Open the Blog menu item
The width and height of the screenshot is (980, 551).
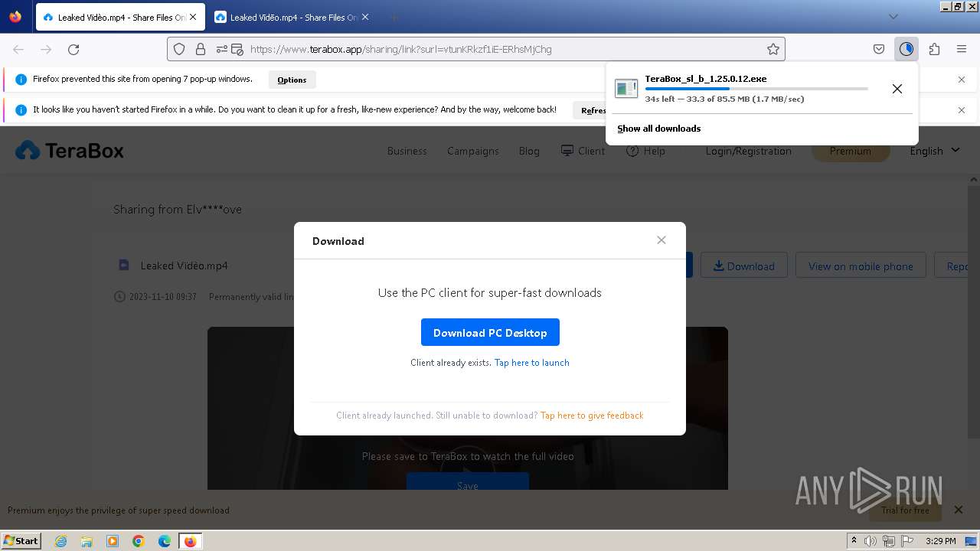click(x=529, y=151)
